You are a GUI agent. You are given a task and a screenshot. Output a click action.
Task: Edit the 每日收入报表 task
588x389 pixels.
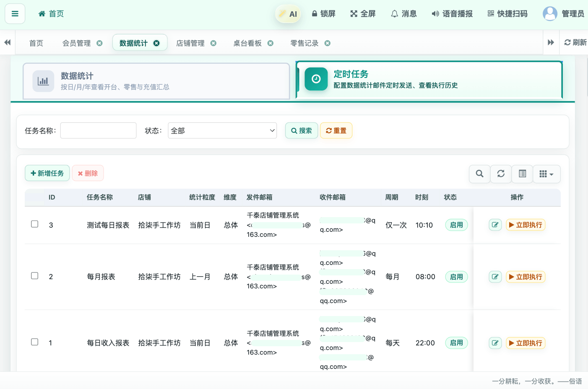pos(495,343)
